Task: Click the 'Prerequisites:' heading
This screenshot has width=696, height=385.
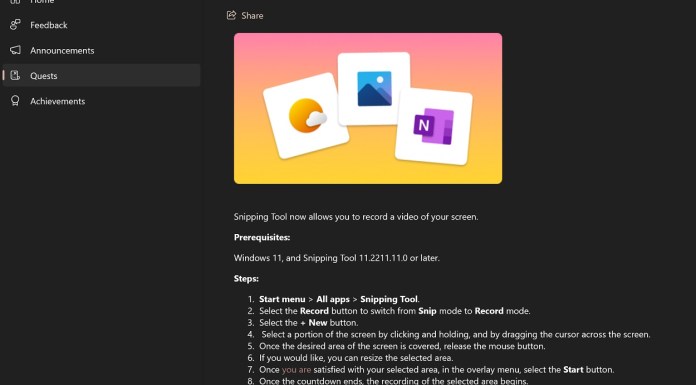Action: coord(262,237)
